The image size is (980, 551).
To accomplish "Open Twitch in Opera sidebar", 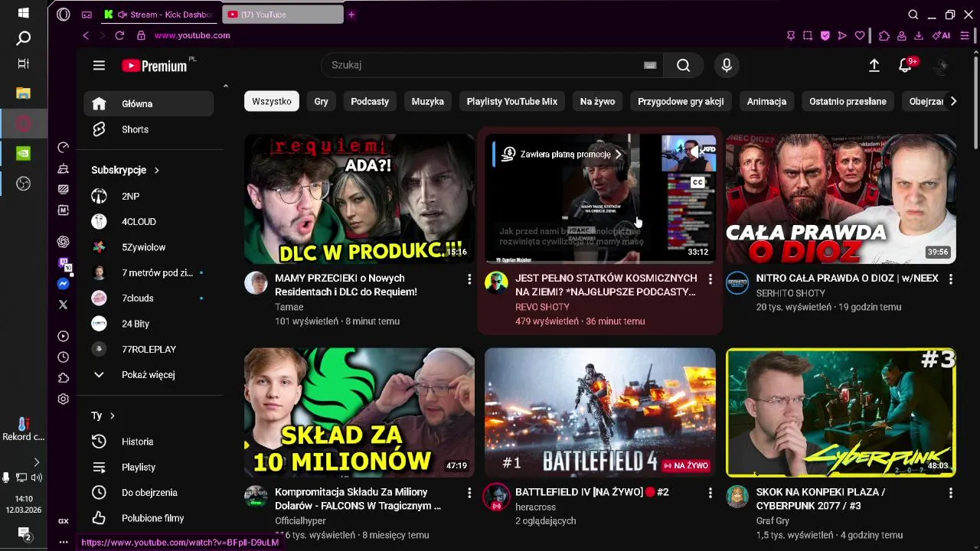I will click(64, 263).
